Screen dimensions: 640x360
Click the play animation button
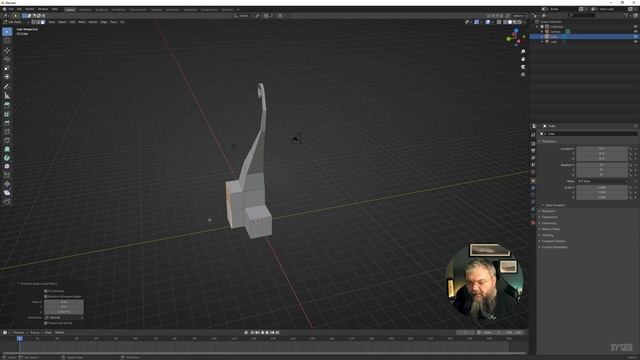[x=267, y=333]
